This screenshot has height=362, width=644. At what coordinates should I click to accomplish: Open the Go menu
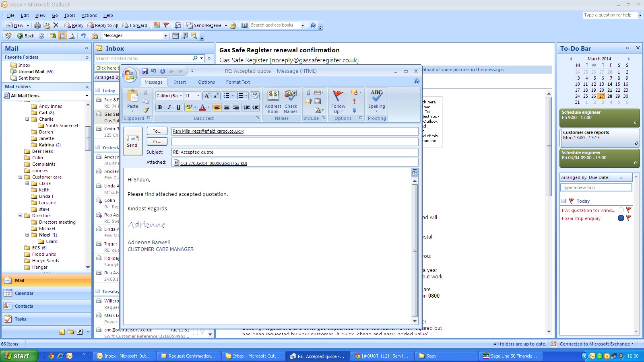pos(55,15)
